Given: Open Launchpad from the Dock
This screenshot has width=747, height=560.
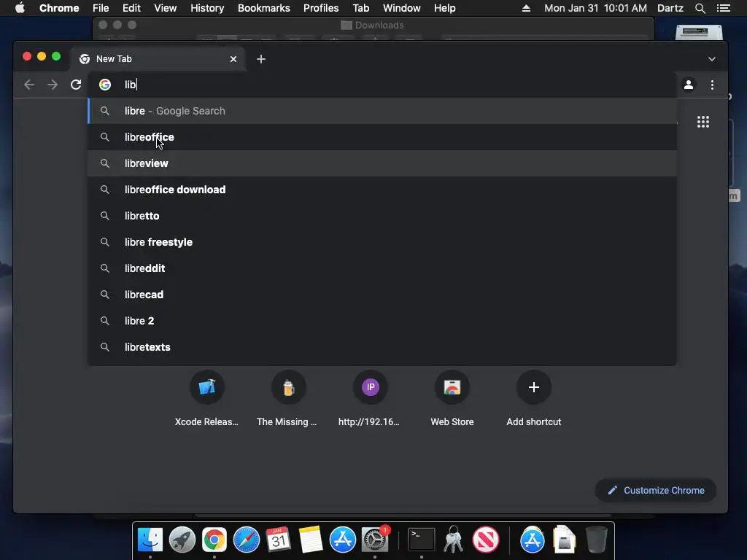Looking at the screenshot, I should (182, 540).
